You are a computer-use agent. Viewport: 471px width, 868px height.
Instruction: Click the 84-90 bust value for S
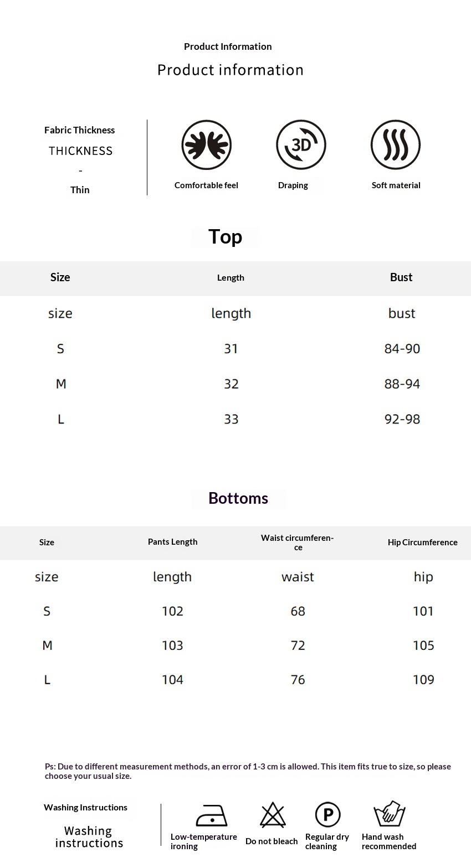(x=402, y=349)
